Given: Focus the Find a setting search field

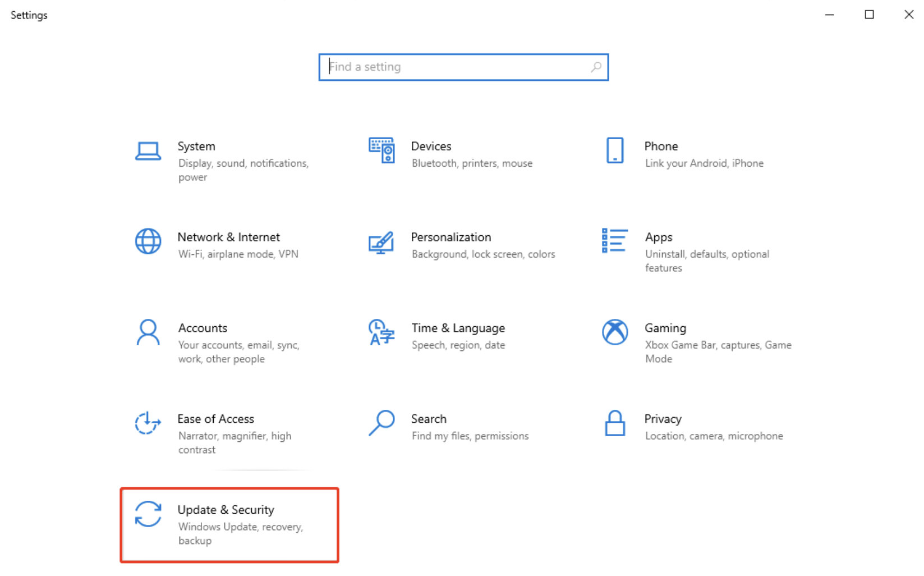Looking at the screenshot, I should (463, 67).
